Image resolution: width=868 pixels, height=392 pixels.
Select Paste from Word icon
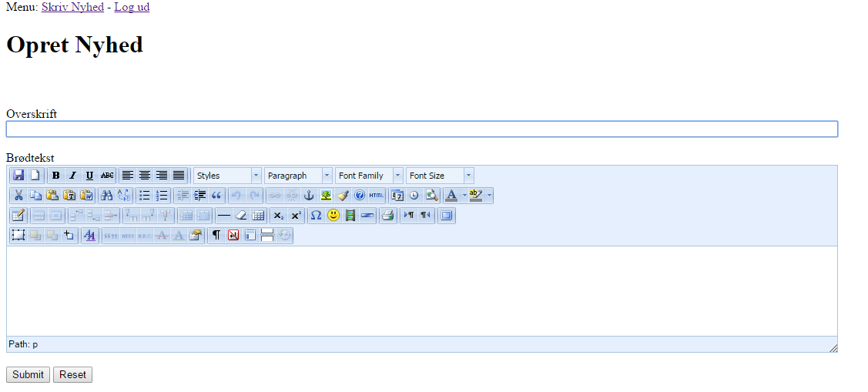click(x=87, y=196)
